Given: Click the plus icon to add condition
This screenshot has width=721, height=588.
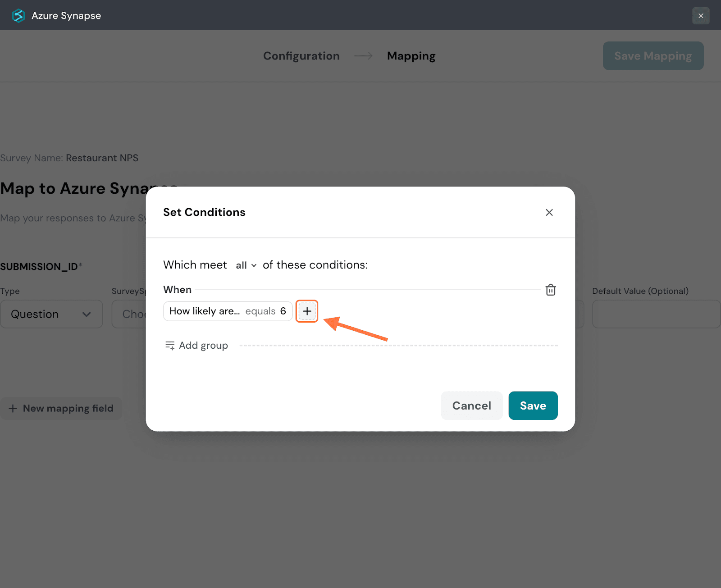Looking at the screenshot, I should point(307,311).
